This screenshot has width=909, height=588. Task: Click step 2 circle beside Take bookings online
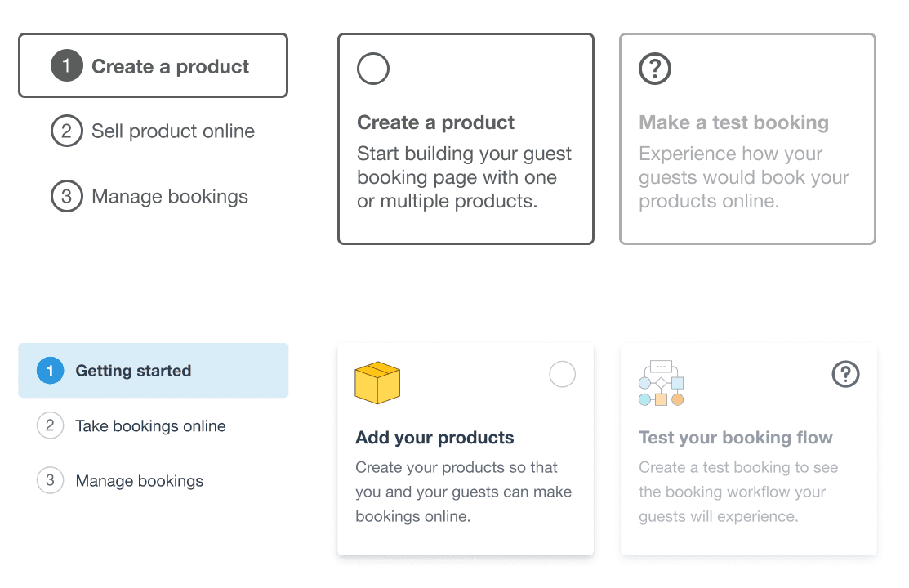point(50,425)
